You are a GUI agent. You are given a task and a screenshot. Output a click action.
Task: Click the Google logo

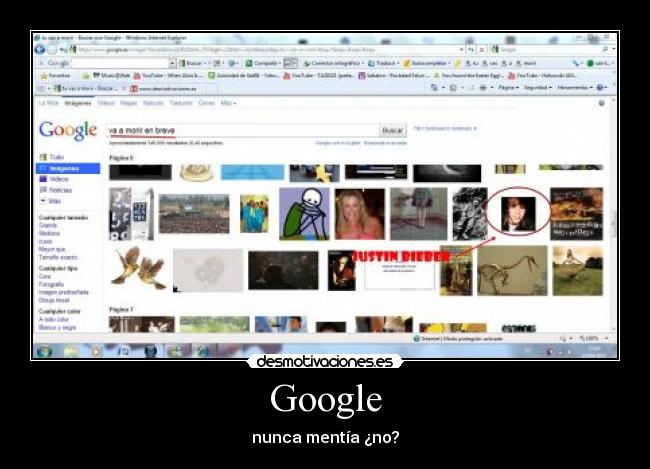(x=68, y=131)
